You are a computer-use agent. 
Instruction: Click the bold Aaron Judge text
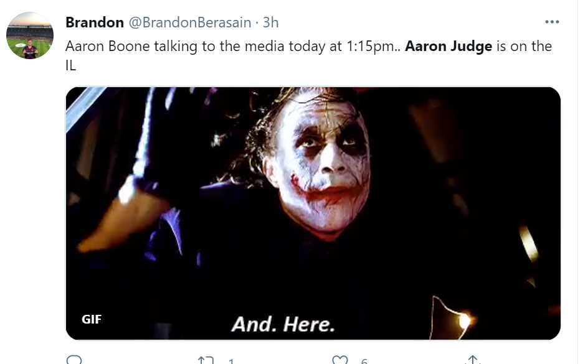click(448, 46)
